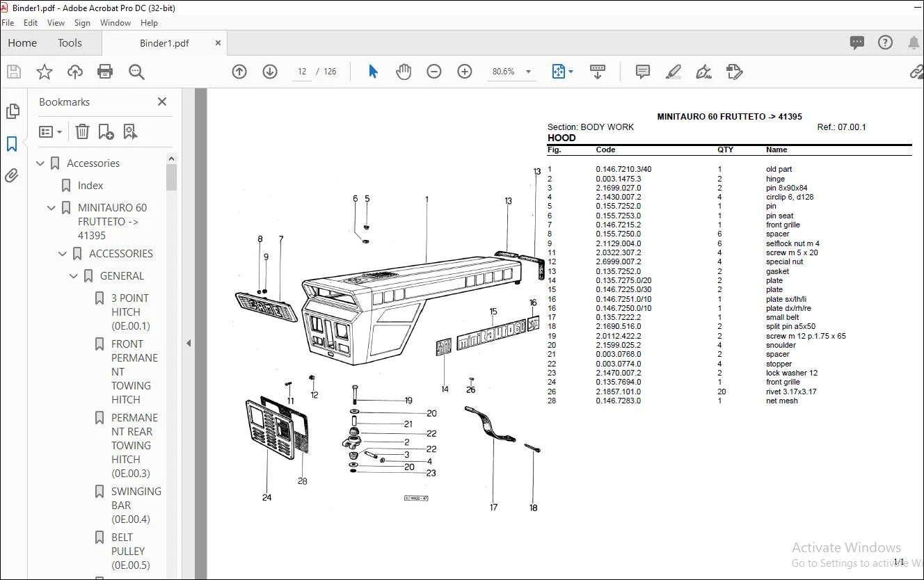Switch to the Home tab
Viewport: 924px width, 580px height.
(22, 43)
